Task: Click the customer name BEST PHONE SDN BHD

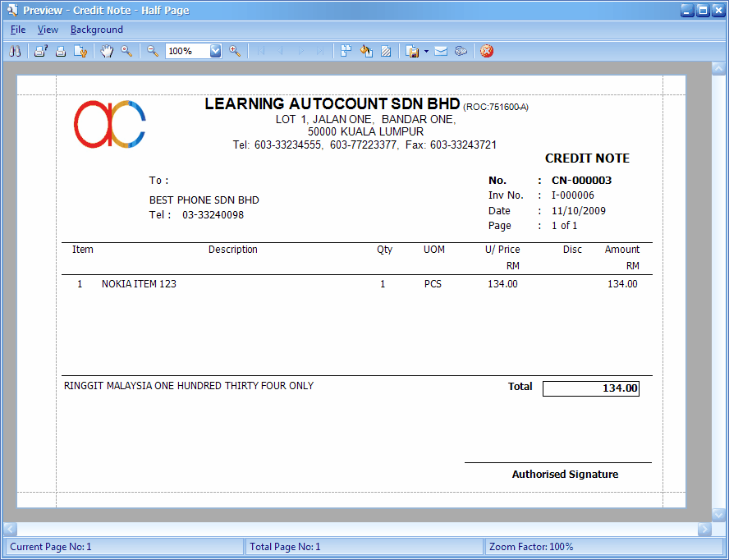Action: 204,200
